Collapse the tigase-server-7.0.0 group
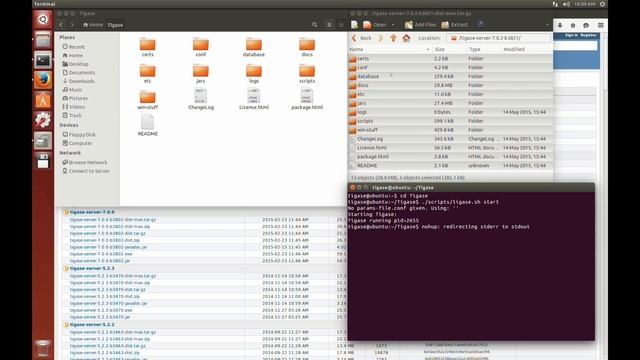640x360 pixels. [66, 212]
